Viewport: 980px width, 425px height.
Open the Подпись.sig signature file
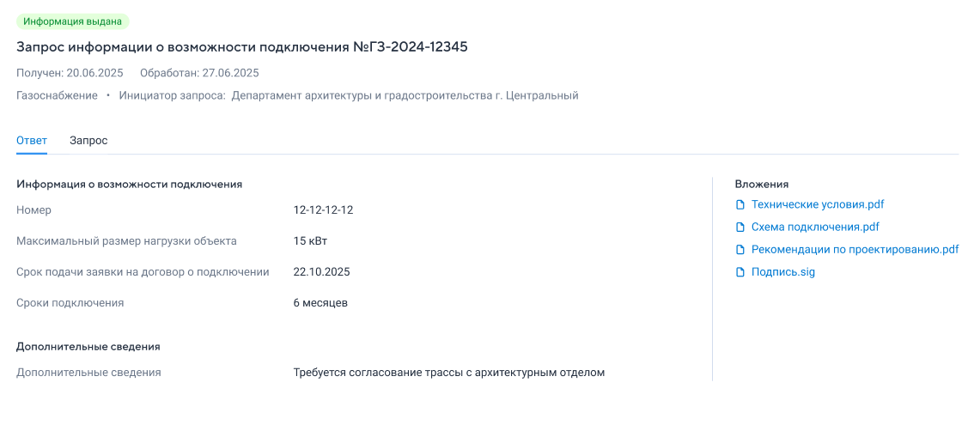(x=783, y=272)
